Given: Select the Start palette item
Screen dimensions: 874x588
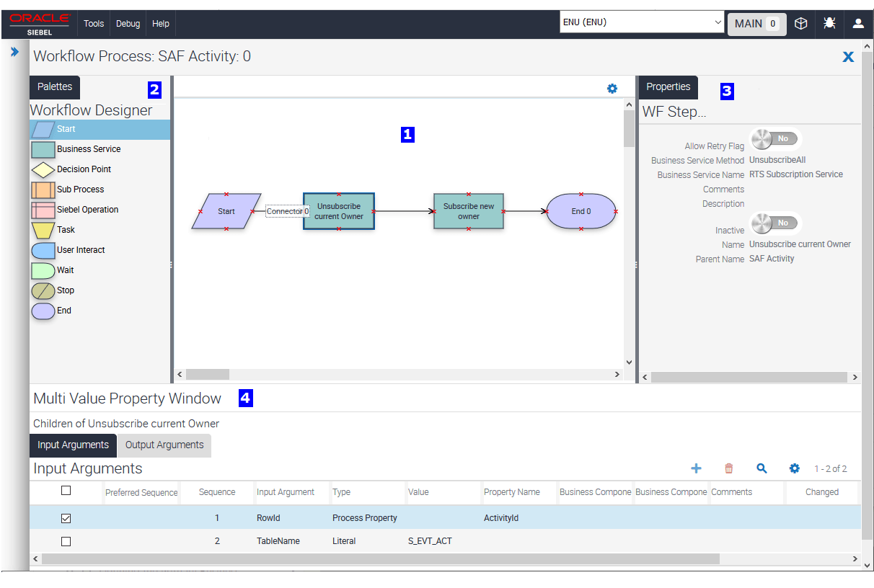Looking at the screenshot, I should click(100, 130).
